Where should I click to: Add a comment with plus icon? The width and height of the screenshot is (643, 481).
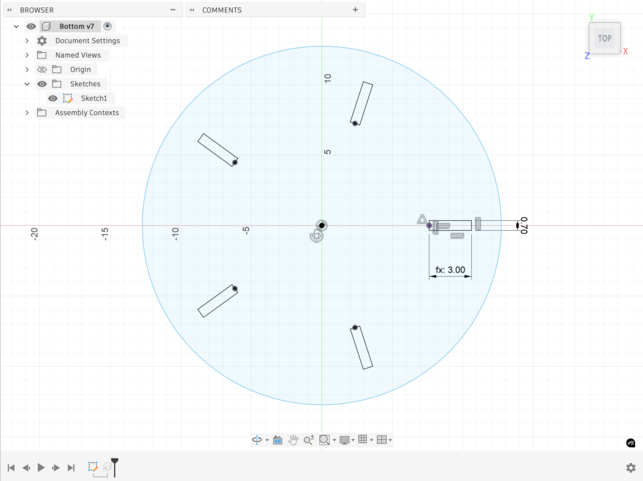point(356,10)
